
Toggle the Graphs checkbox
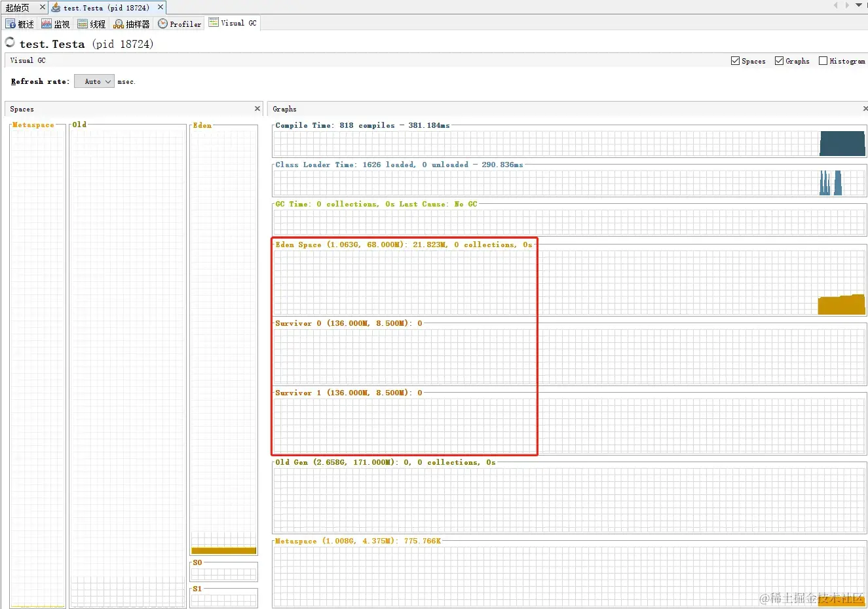click(x=779, y=61)
